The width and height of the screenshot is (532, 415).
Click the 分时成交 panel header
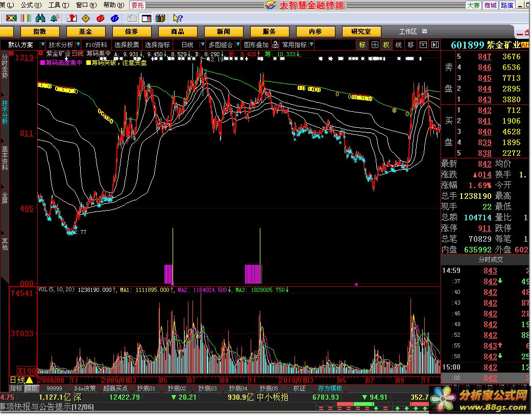[x=491, y=260]
